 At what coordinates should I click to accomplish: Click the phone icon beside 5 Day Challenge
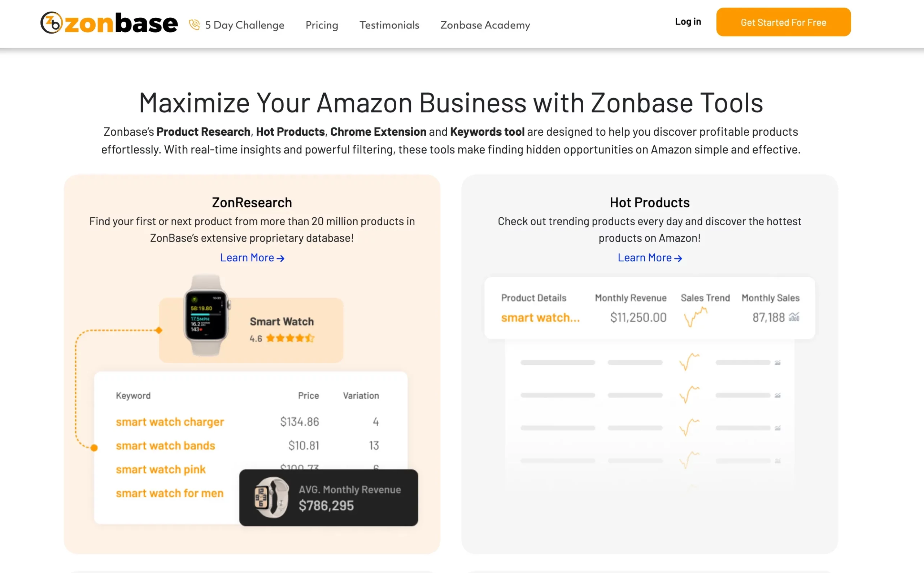pos(194,24)
